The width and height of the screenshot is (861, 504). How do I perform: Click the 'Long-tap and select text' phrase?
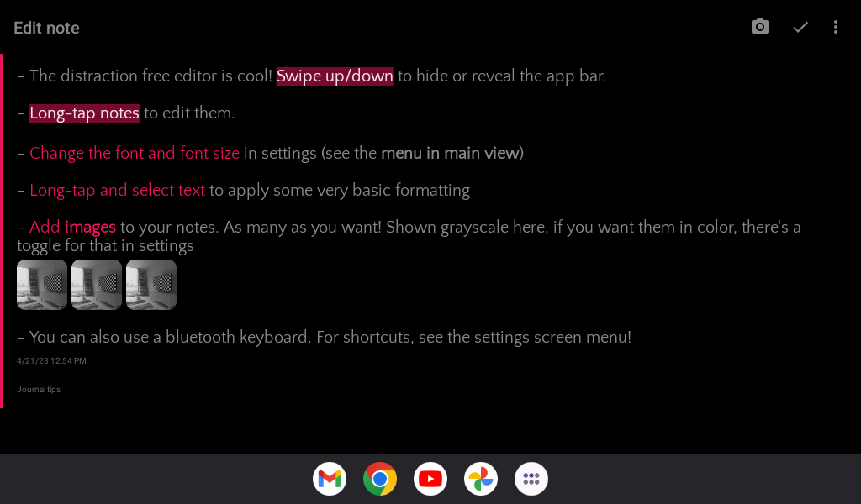pos(117,191)
